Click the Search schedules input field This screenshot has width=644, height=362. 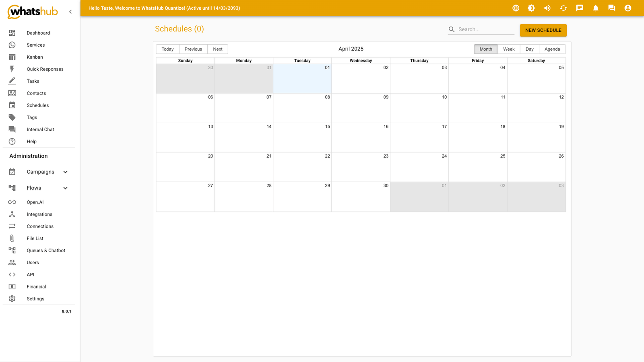[x=481, y=29]
